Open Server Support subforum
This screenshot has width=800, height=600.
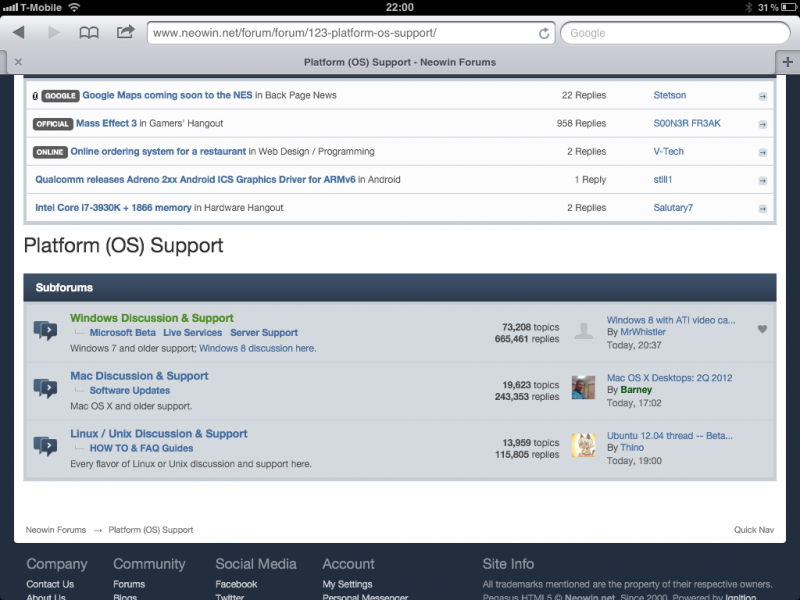(264, 333)
